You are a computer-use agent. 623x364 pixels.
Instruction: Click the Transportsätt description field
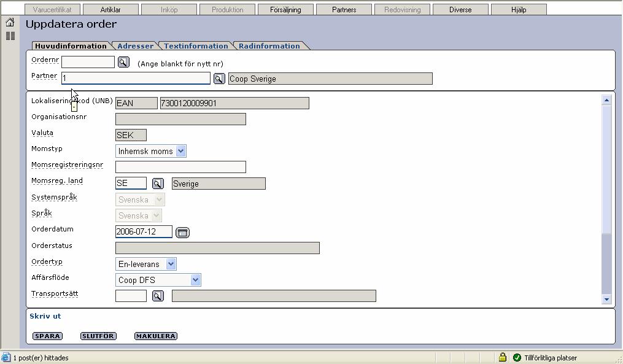(274, 296)
